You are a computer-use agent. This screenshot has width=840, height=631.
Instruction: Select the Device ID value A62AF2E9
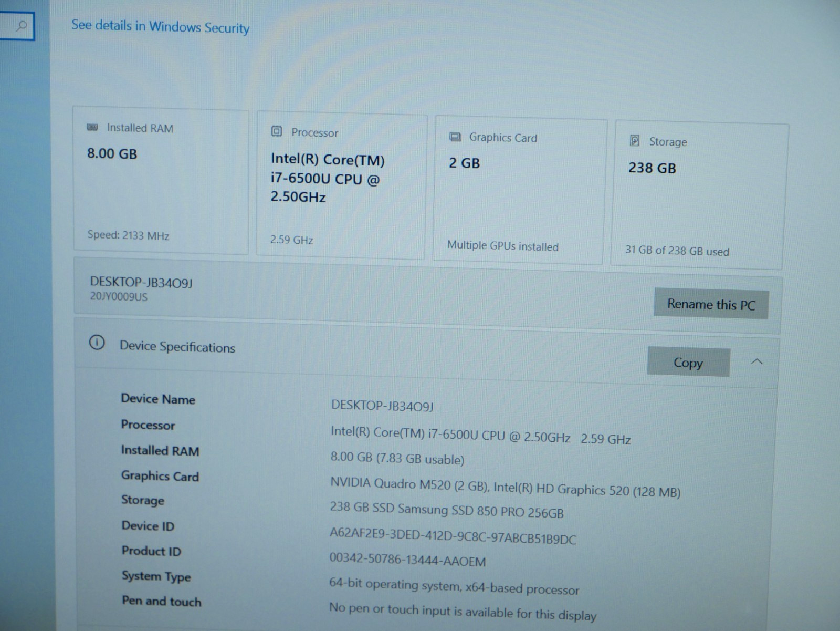click(x=453, y=537)
